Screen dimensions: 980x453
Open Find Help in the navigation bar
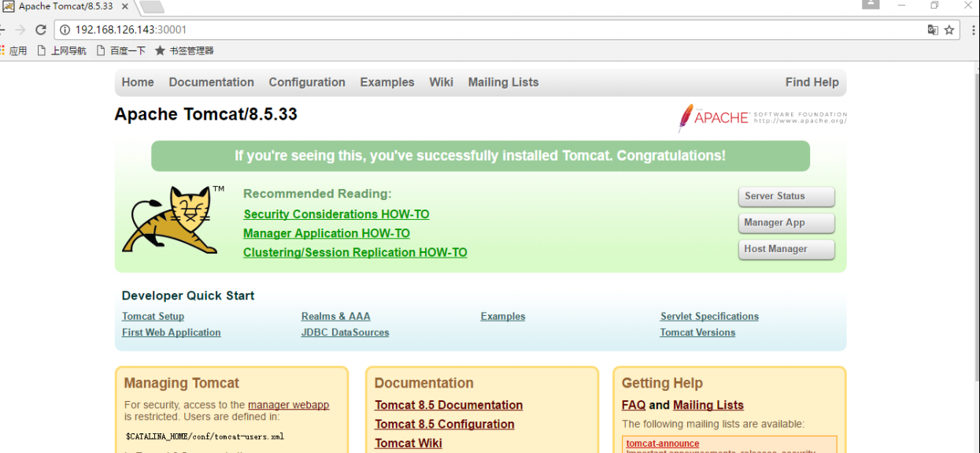812,82
